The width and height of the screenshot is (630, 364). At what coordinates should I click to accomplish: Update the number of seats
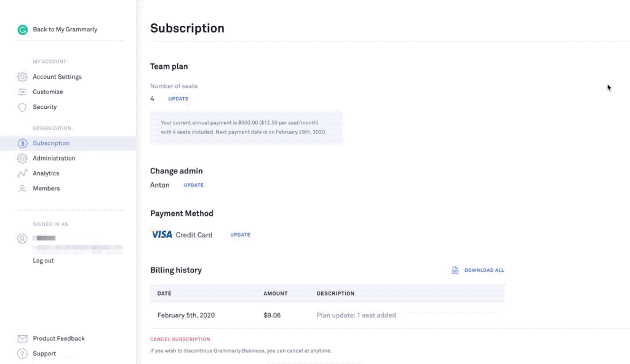click(x=178, y=99)
